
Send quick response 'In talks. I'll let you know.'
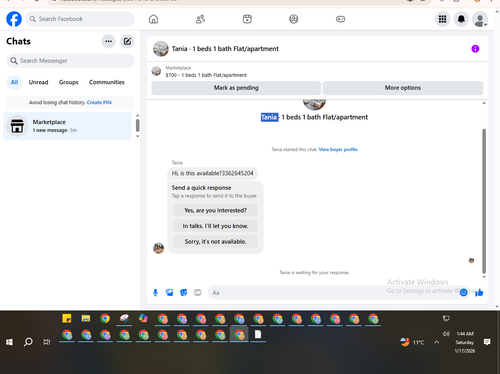[x=215, y=226]
